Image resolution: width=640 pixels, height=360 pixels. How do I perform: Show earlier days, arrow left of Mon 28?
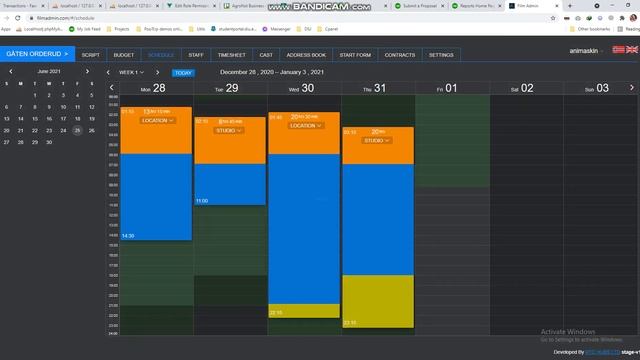(111, 87)
